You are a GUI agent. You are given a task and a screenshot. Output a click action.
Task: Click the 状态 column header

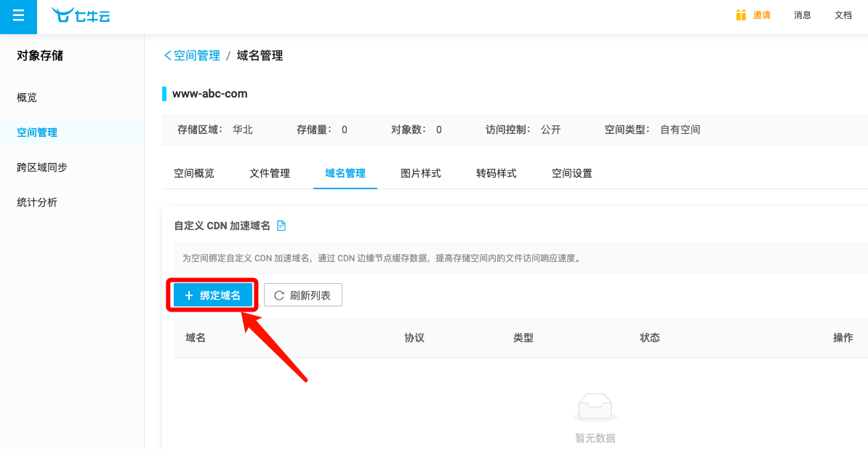(650, 338)
